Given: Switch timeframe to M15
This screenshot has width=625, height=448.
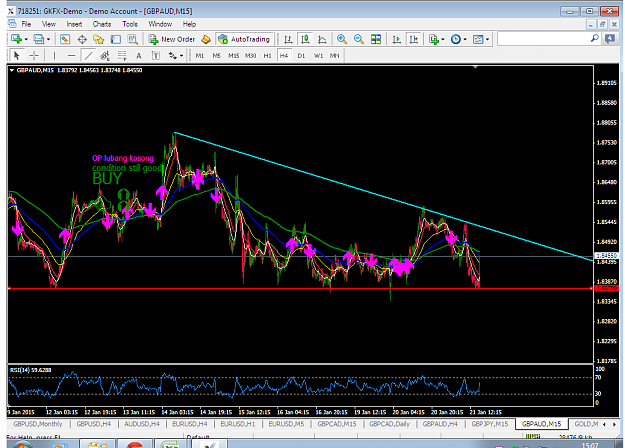Looking at the screenshot, I should point(234,55).
